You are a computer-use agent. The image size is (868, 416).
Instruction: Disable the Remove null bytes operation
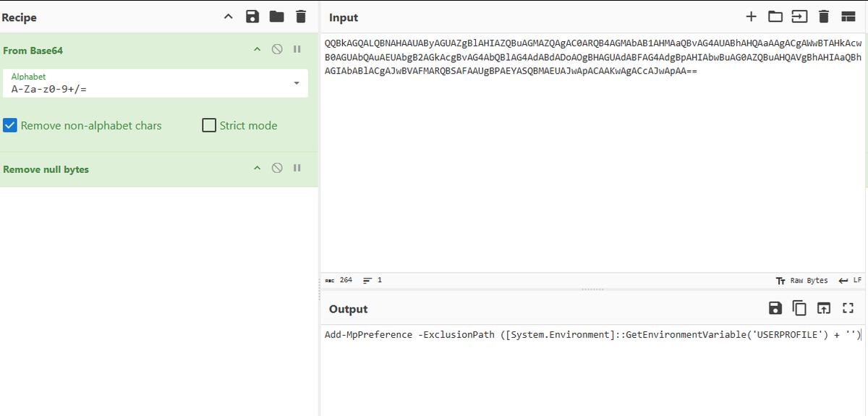(x=276, y=169)
